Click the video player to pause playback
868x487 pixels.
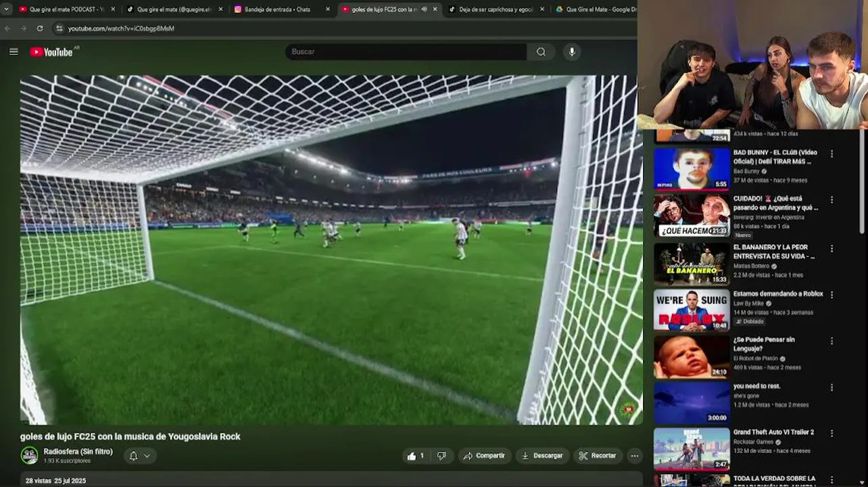coord(331,250)
